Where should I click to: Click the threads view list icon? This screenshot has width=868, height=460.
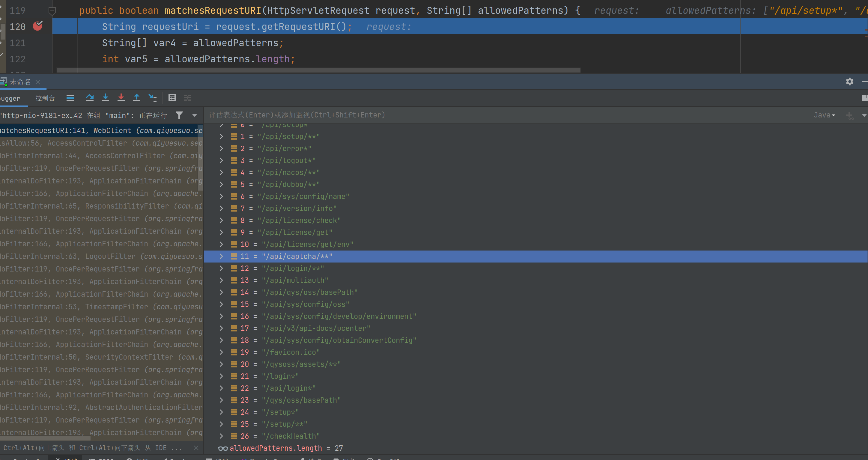pos(70,98)
